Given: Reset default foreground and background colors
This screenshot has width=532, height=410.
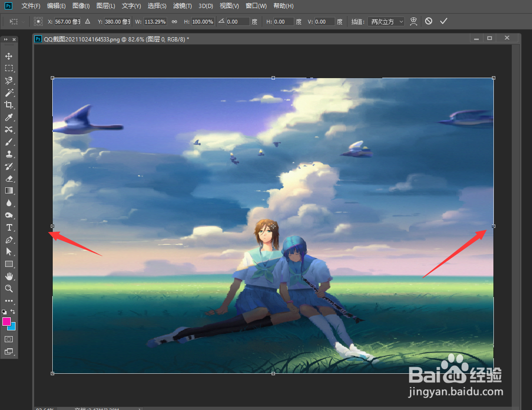Looking at the screenshot, I should [x=4, y=312].
